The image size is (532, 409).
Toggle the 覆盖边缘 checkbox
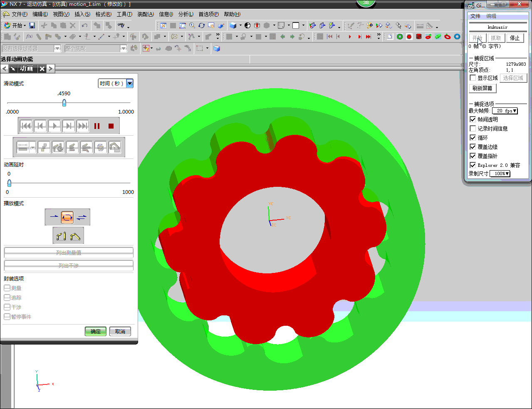click(x=473, y=147)
